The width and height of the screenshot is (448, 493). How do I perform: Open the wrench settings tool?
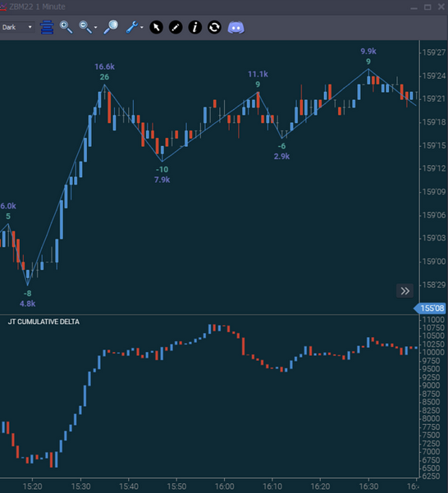click(132, 27)
